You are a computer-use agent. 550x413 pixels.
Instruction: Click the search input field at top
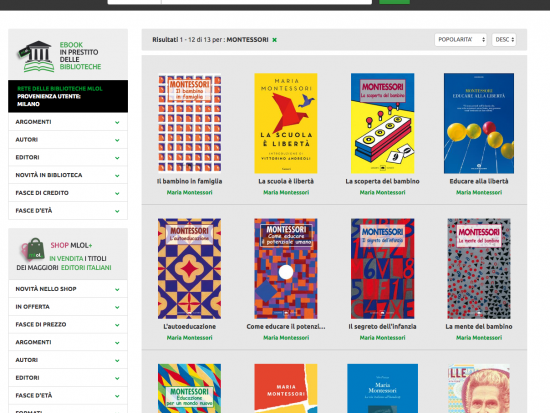click(x=267, y=2)
